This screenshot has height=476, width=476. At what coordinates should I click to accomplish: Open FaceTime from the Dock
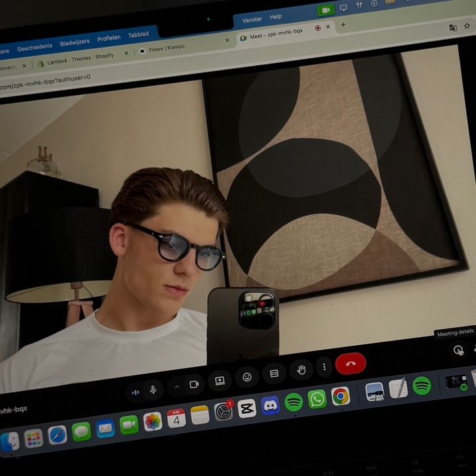coord(129,425)
